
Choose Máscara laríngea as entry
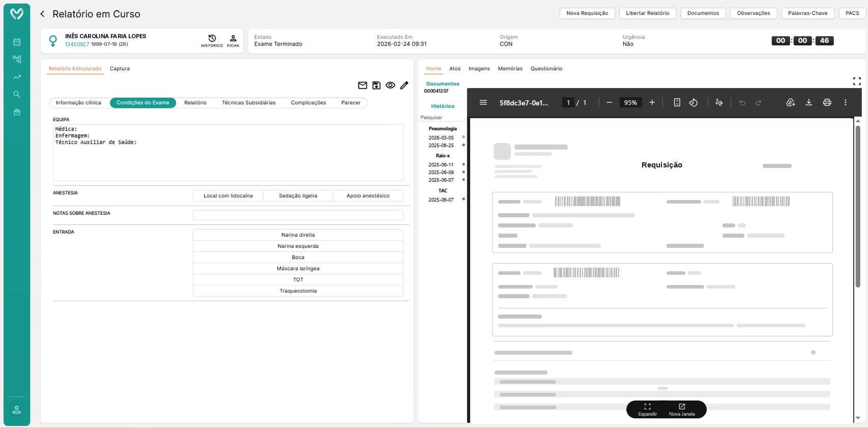pos(298,269)
